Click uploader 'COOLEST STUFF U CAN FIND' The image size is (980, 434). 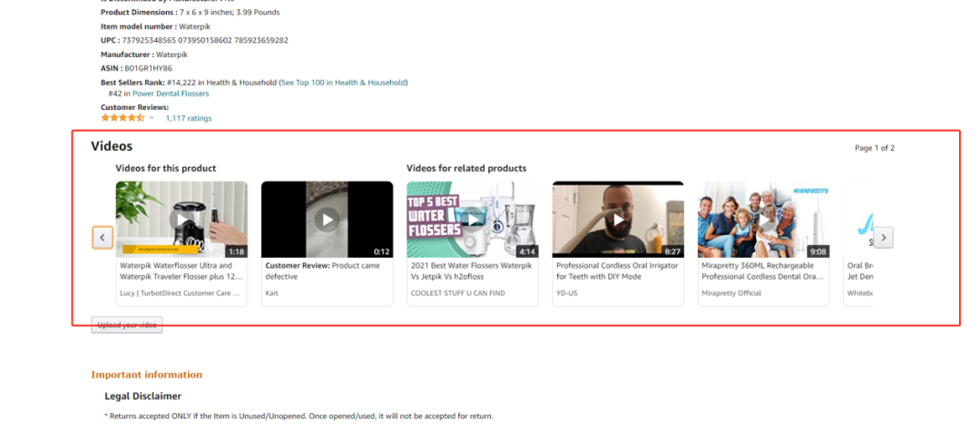457,293
